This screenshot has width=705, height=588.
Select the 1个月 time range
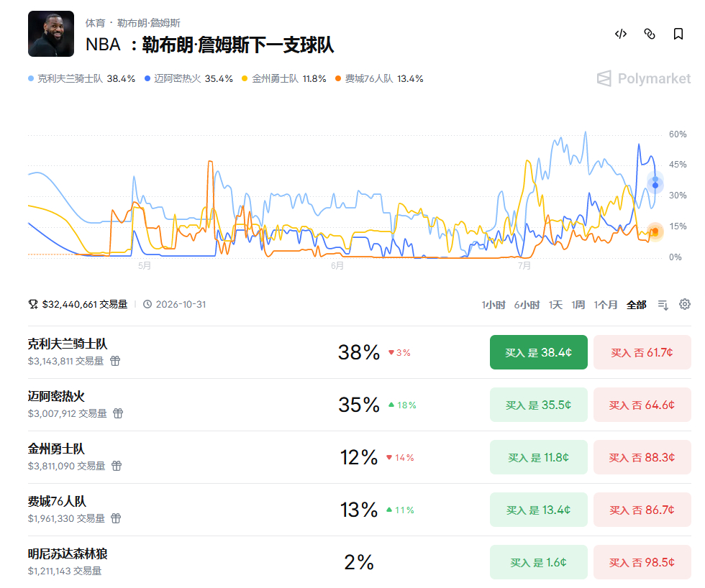[x=606, y=305]
